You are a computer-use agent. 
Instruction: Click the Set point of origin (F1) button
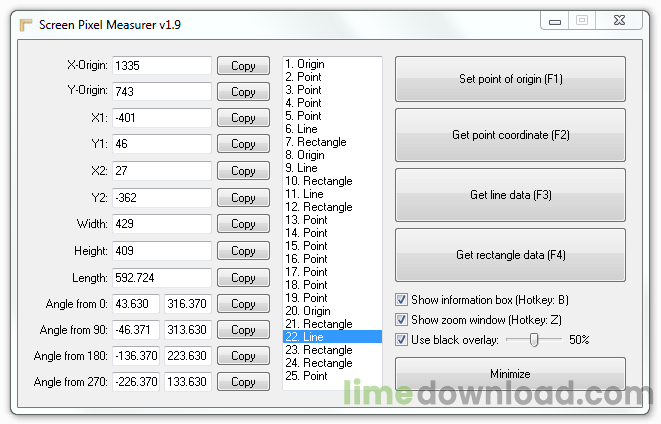(510, 79)
